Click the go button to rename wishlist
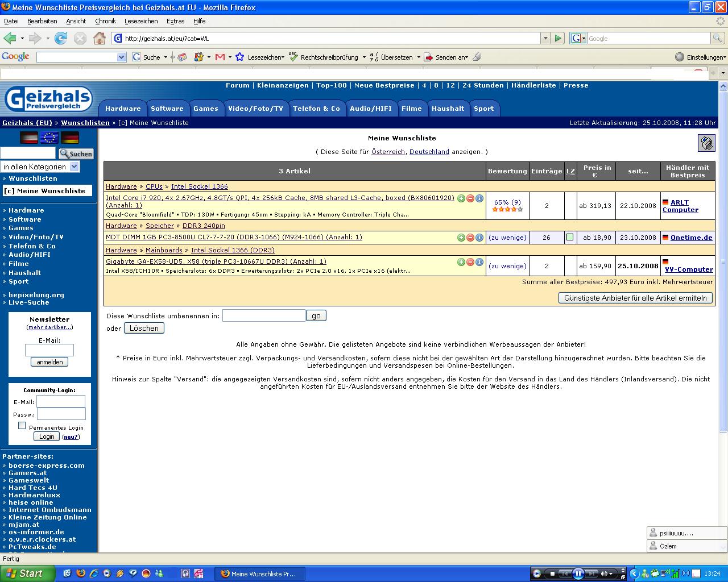This screenshot has width=728, height=582. pos(316,315)
